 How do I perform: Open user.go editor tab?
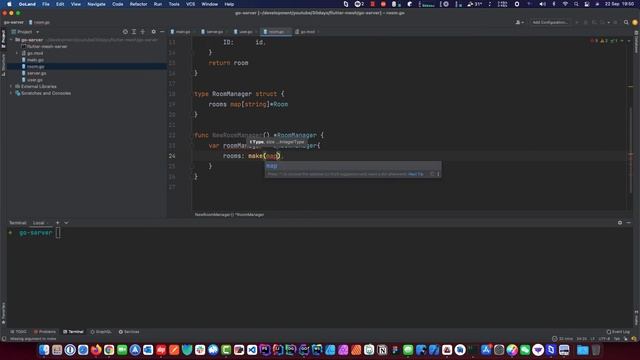pos(244,32)
